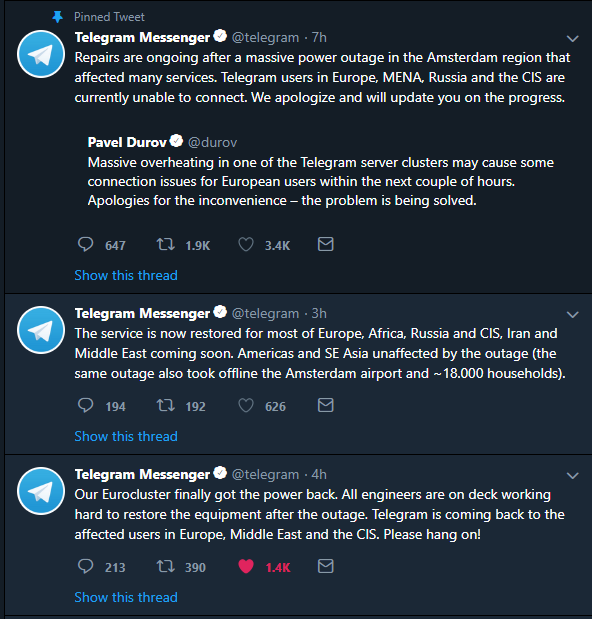This screenshot has height=619, width=592.
Task: Share service restored tweet via envelope icon
Action: (x=326, y=405)
